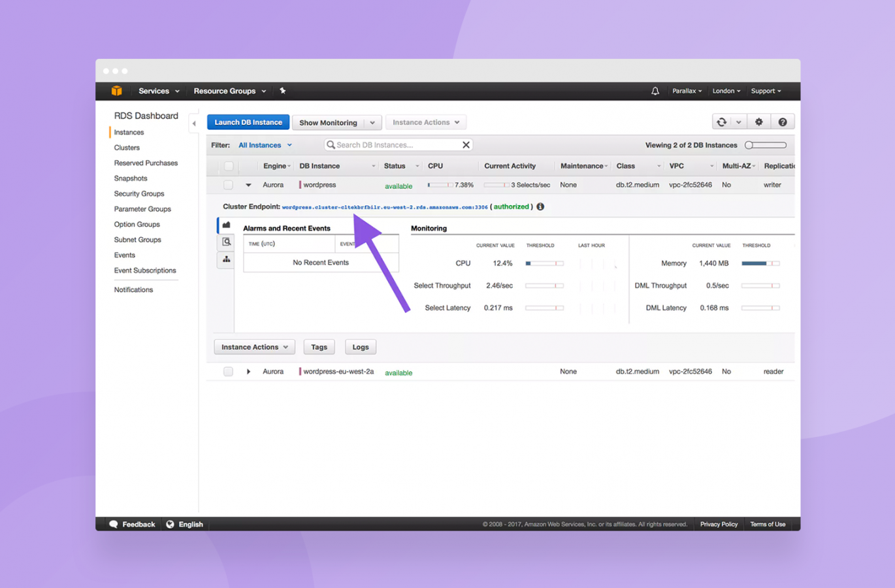895x588 pixels.
Task: Tick the checkbox for the wordpress-eu-west-2a instance
Action: tap(228, 372)
